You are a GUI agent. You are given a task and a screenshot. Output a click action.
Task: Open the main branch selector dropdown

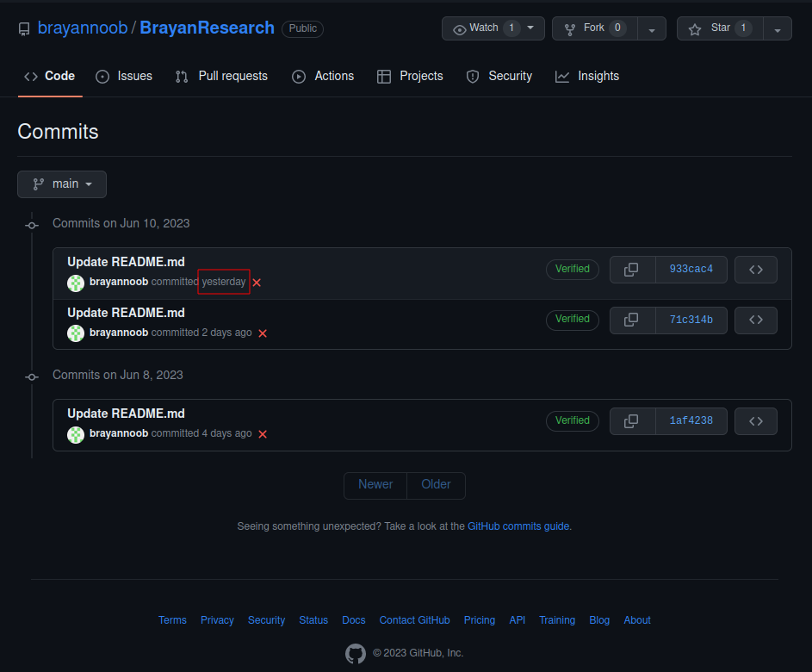tap(62, 184)
